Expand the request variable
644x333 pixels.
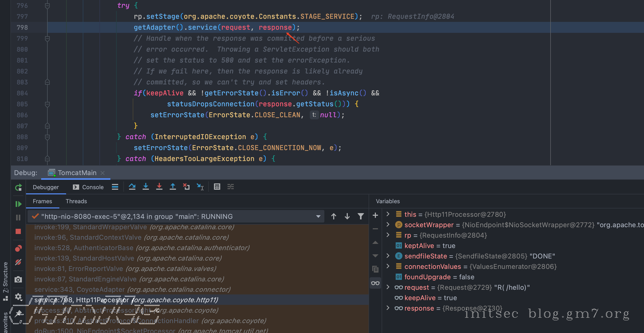(x=388, y=287)
